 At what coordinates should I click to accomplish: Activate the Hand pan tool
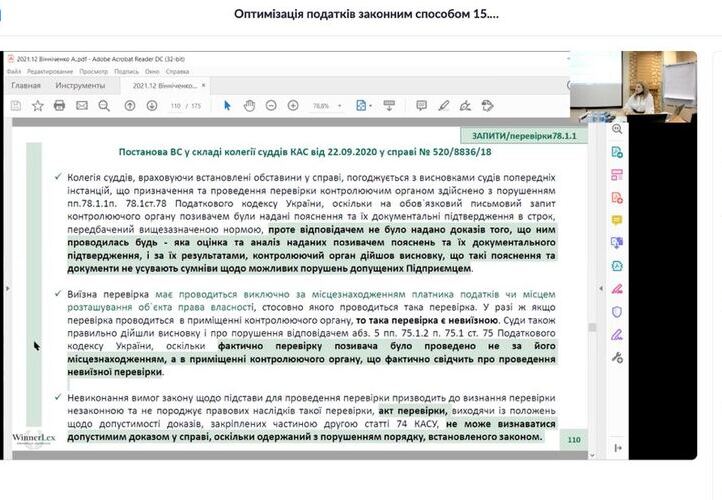click(249, 106)
